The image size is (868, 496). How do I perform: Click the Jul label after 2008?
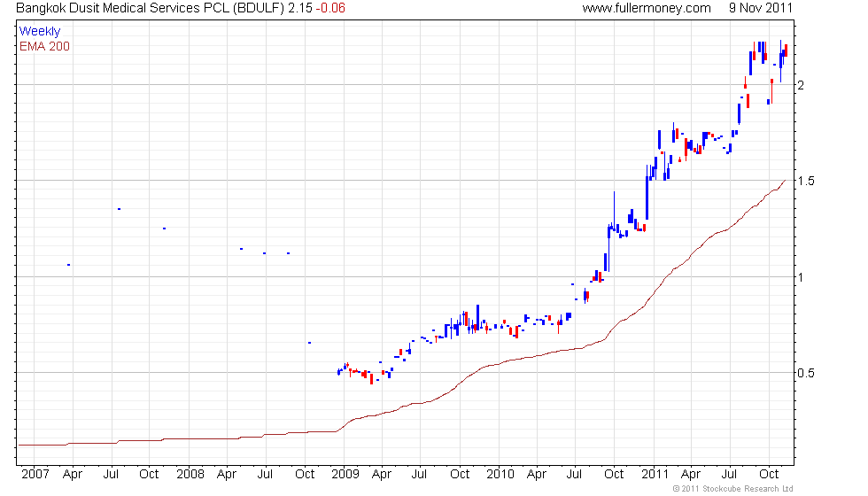[x=265, y=474]
